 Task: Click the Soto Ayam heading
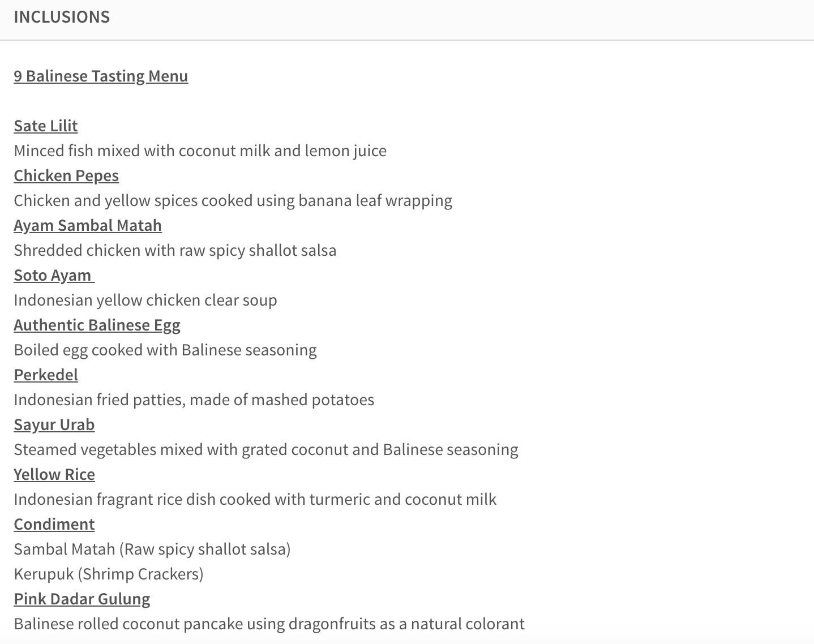(x=53, y=275)
